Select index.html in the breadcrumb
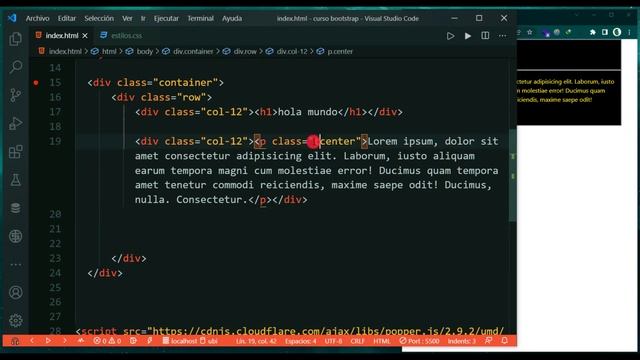Screen dimensions: 640x360 pos(65,51)
